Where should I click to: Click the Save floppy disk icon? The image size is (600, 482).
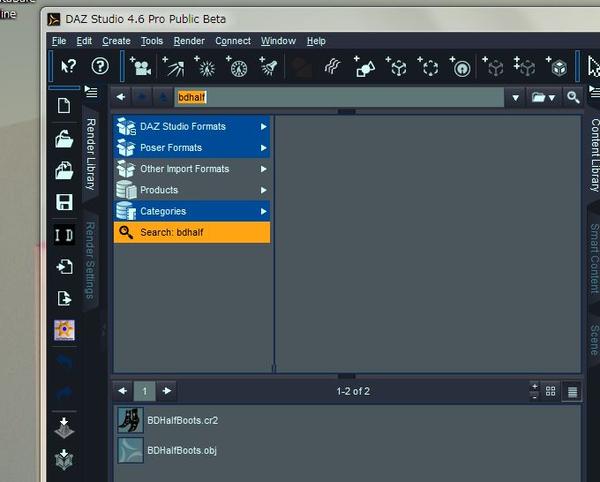point(64,202)
